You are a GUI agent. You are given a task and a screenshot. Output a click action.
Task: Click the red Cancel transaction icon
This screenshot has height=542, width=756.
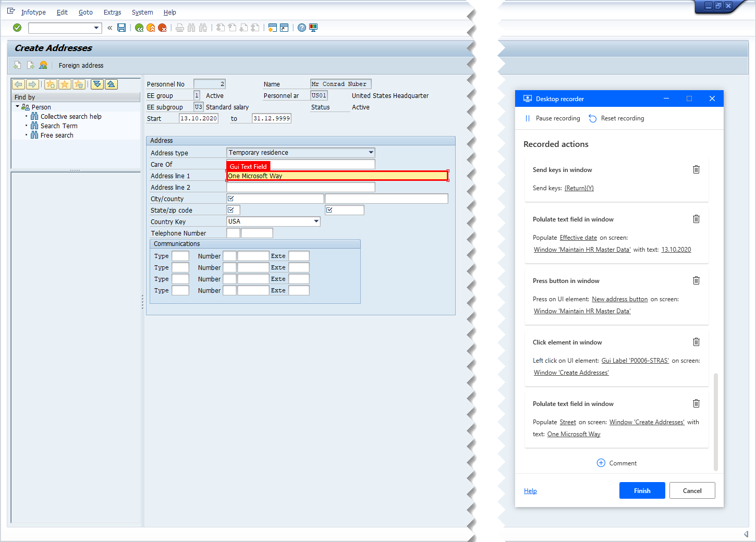(x=162, y=28)
